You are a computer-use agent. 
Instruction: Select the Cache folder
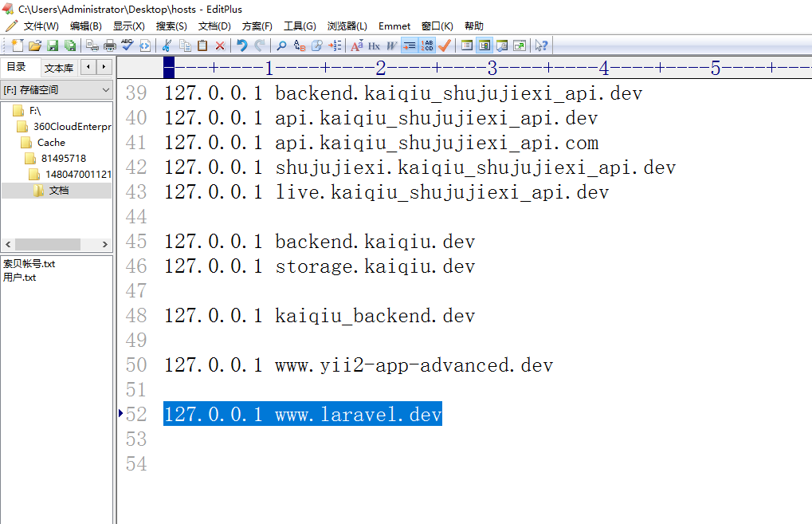[51, 143]
